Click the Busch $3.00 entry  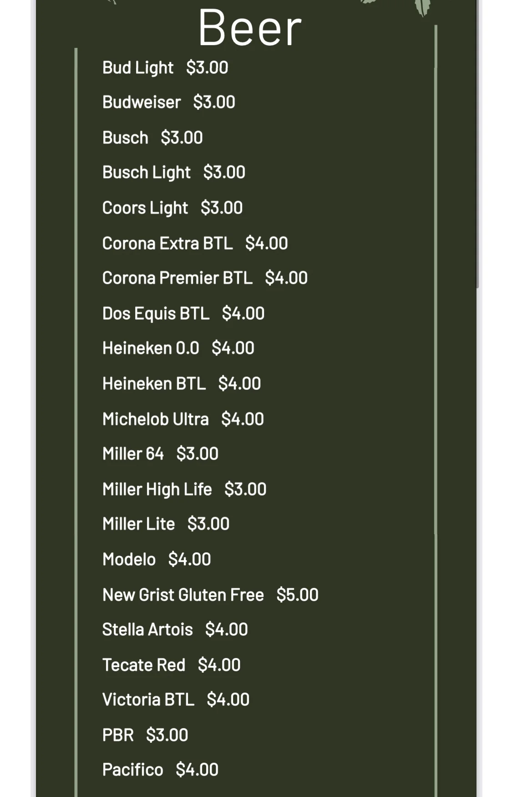click(x=152, y=138)
